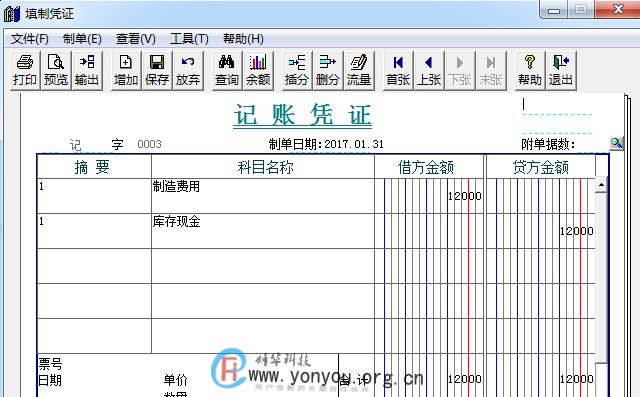Click the voucher table vertical scrollbar track

601,277
